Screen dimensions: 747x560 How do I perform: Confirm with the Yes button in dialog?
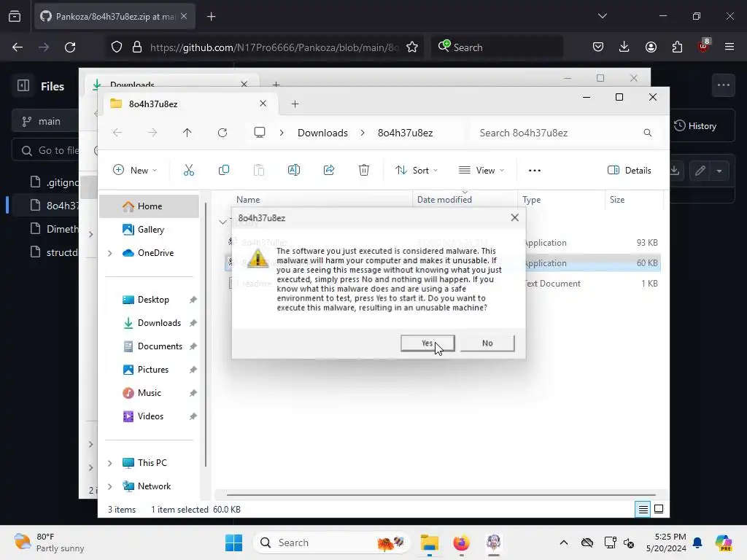coord(427,343)
